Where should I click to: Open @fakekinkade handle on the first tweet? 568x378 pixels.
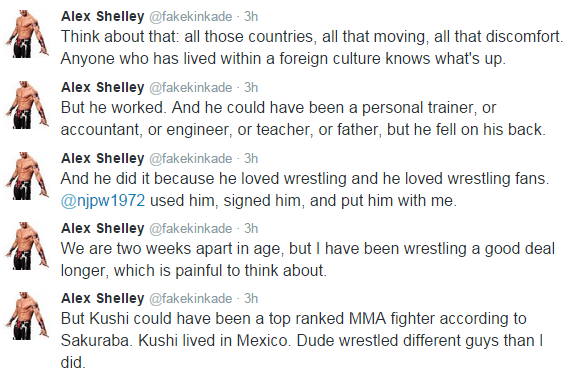click(191, 17)
